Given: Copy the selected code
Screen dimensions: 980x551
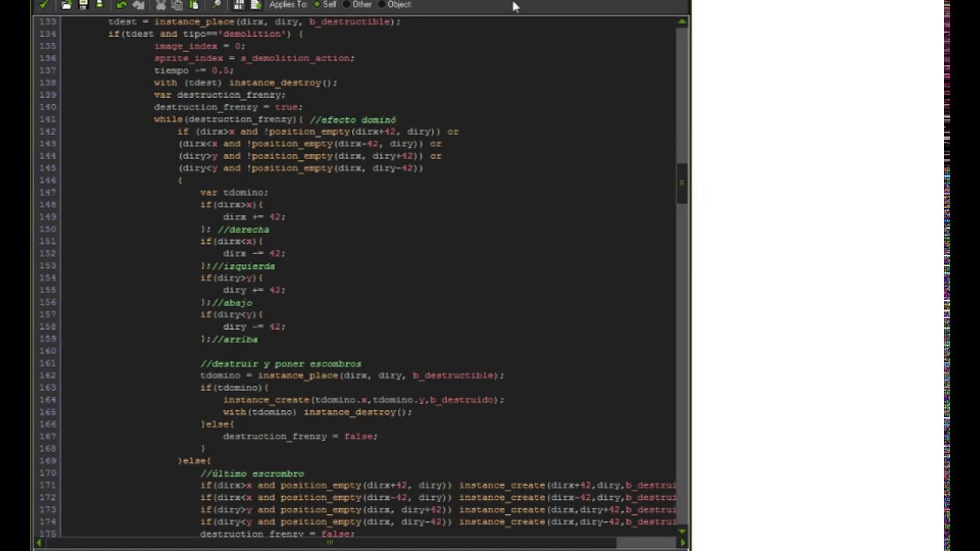Looking at the screenshot, I should (x=177, y=5).
